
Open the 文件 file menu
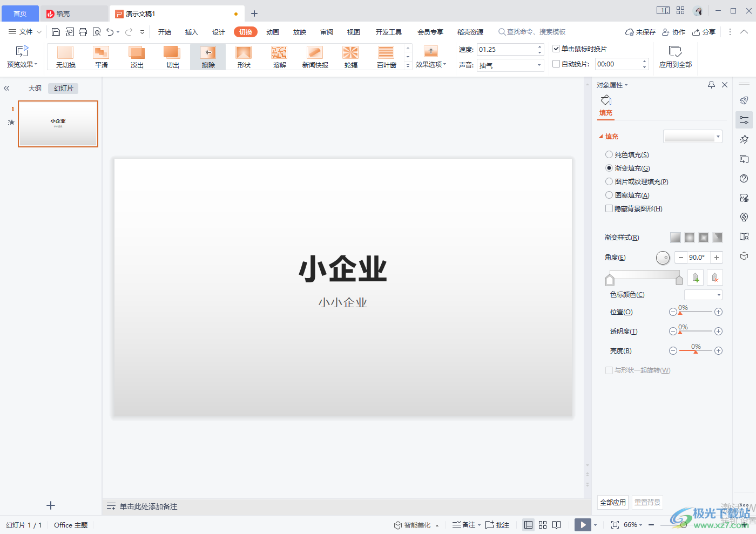coord(25,32)
